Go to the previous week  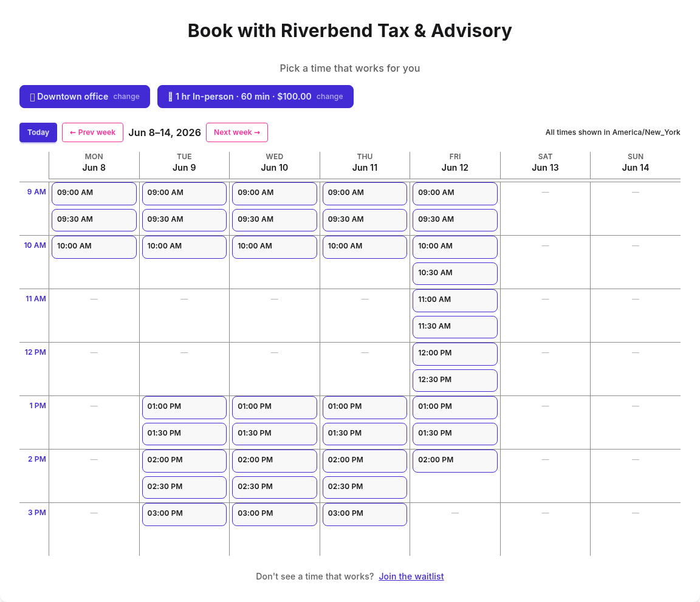click(92, 132)
